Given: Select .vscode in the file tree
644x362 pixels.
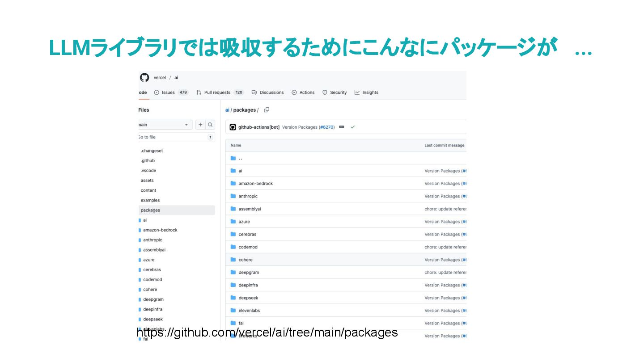Looking at the screenshot, I should [148, 171].
